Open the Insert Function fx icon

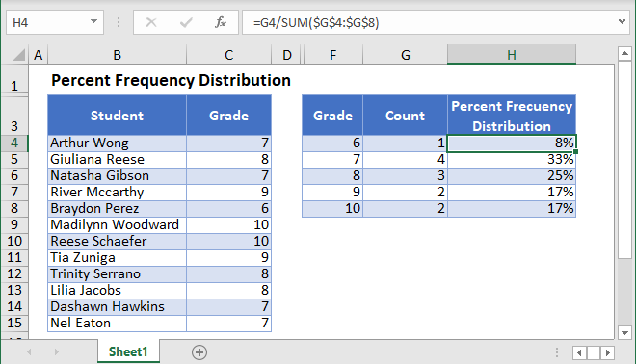(221, 22)
